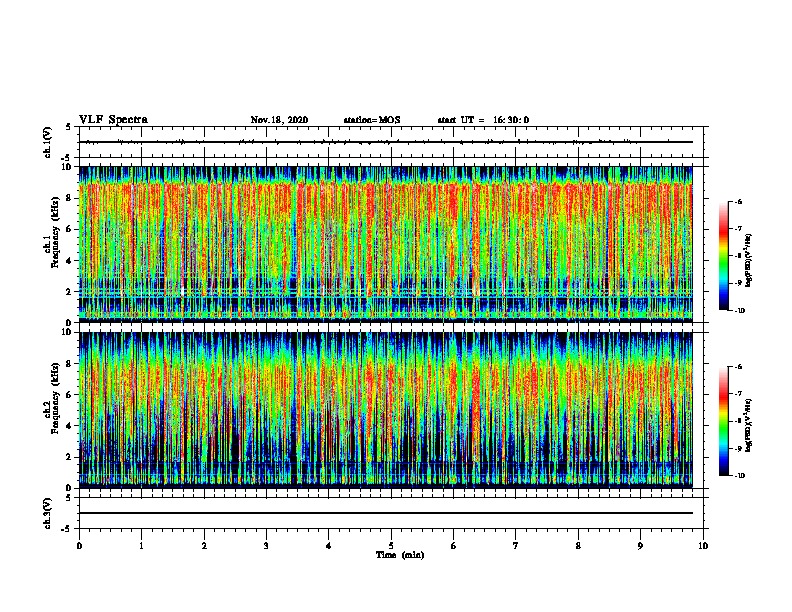Click inside the ch.2 spectrogram plot
The width and height of the screenshot is (792, 612).
pyautogui.click(x=386, y=410)
